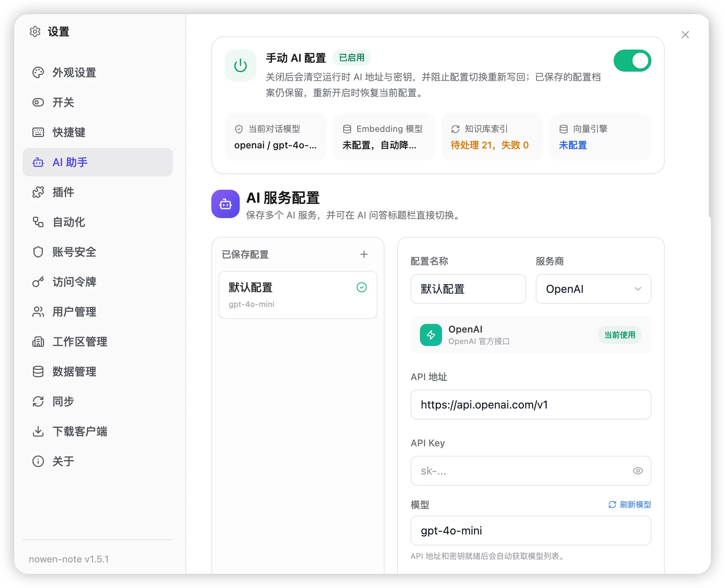Click the toggle icon beside 开关
Viewport: 725px width, 588px height.
point(38,102)
